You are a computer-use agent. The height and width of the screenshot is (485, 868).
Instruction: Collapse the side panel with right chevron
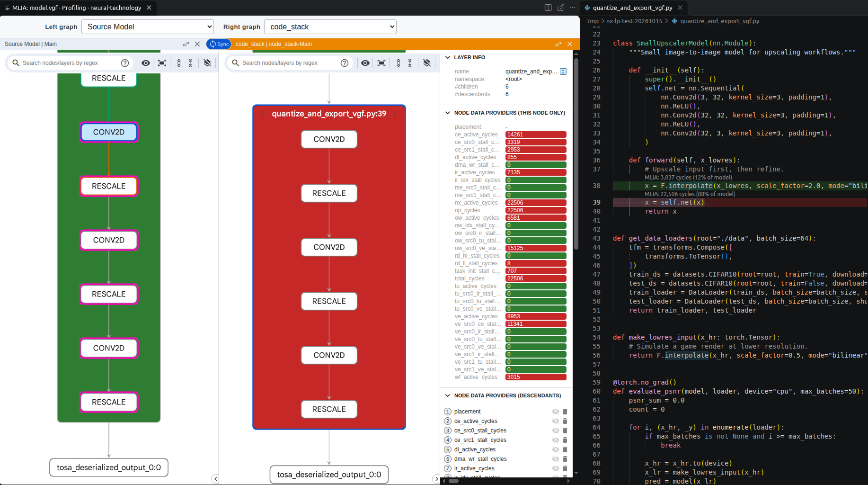(x=436, y=479)
